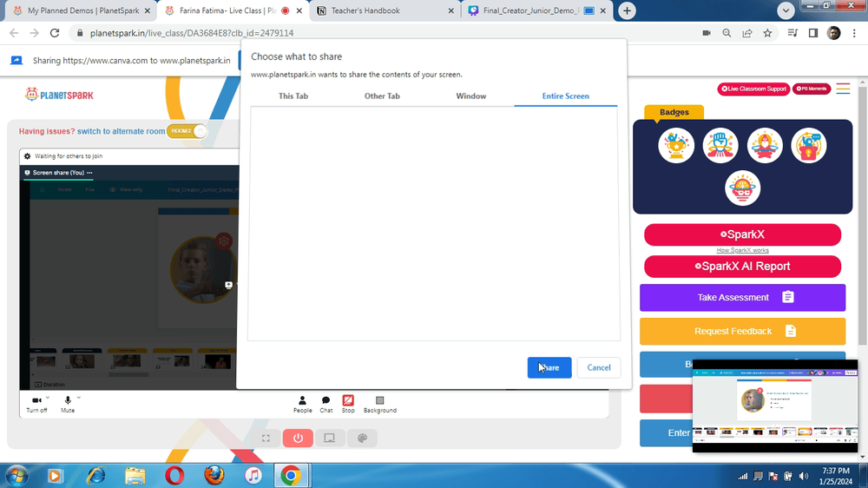The width and height of the screenshot is (868, 488).
Task: Switch to This Tab option
Action: pyautogui.click(x=293, y=96)
